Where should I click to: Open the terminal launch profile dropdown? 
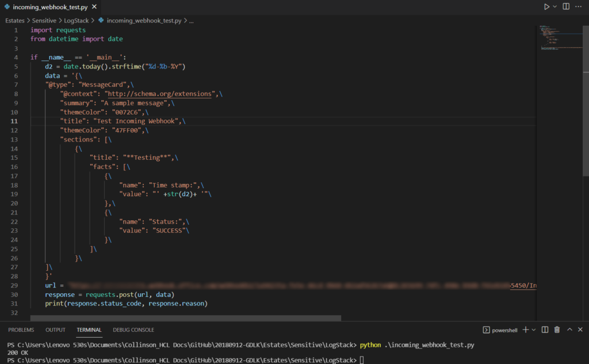(533, 330)
